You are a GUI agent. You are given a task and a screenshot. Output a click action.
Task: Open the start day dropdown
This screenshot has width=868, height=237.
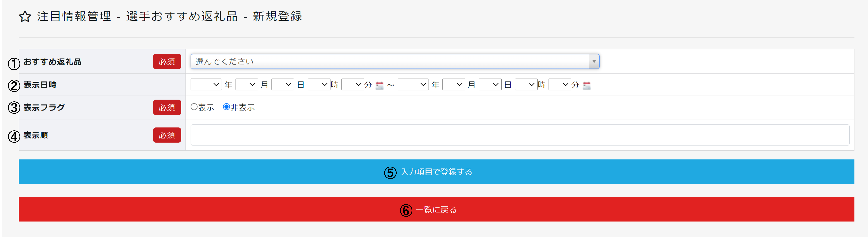coord(283,85)
